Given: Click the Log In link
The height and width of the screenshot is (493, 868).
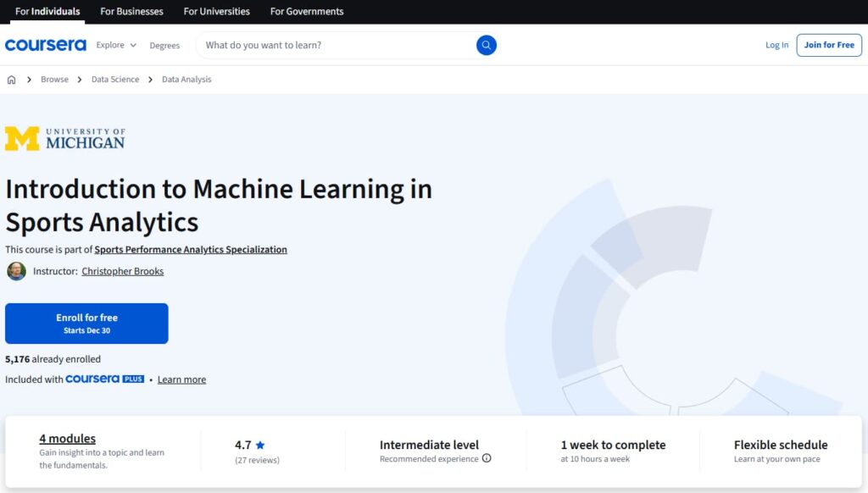Looking at the screenshot, I should pos(776,45).
